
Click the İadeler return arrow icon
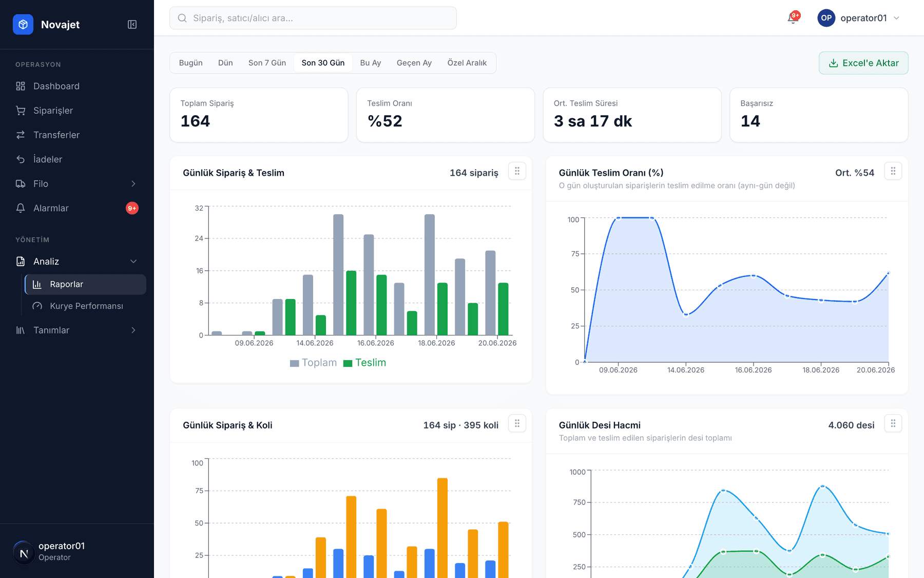[x=21, y=159]
